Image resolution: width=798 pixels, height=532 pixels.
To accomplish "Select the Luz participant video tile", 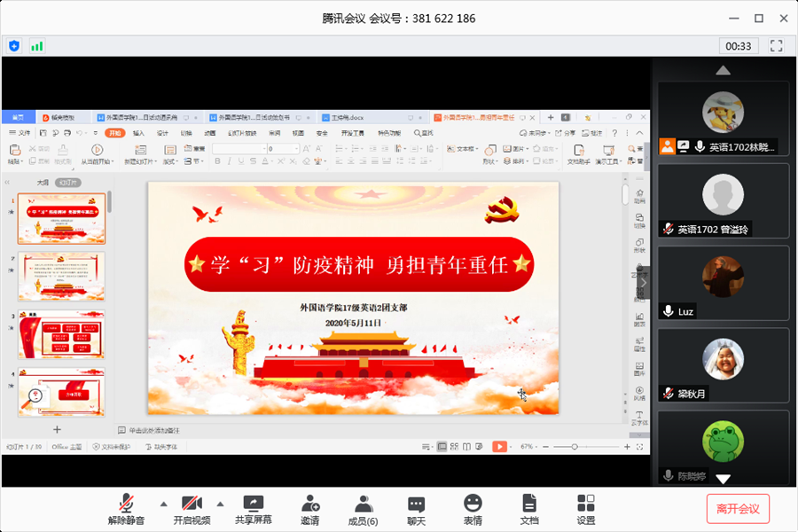I will (x=724, y=283).
